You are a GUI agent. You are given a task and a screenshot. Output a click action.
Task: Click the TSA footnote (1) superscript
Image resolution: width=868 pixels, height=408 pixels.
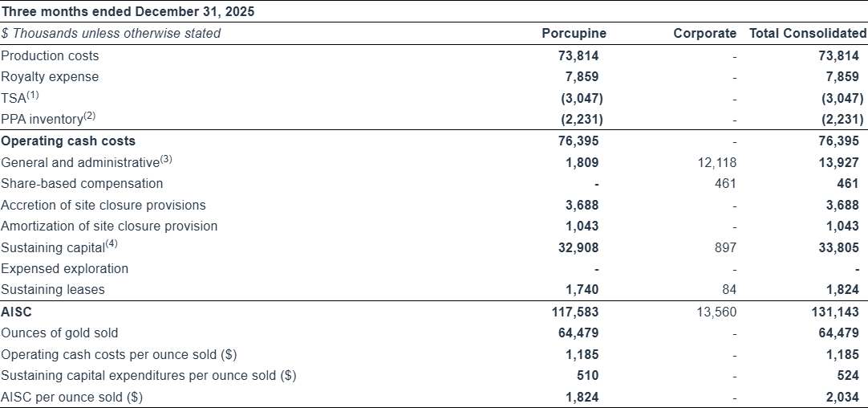pyautogui.click(x=32, y=96)
